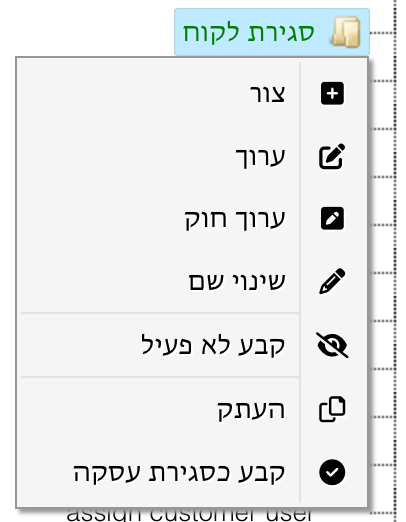Choose העתק to copy the item
This screenshot has width=406, height=522.
pyautogui.click(x=192, y=409)
